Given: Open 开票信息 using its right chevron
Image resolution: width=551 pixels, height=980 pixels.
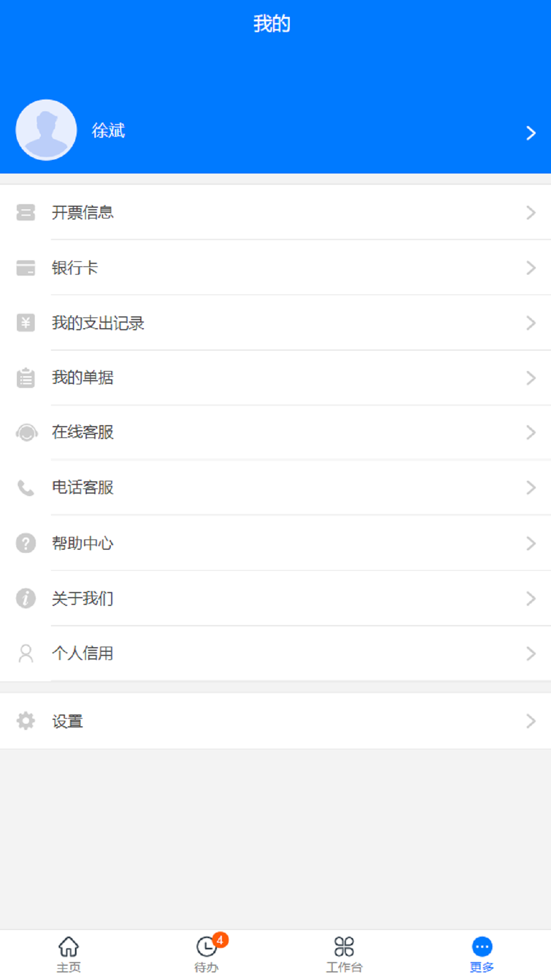Looking at the screenshot, I should (531, 212).
